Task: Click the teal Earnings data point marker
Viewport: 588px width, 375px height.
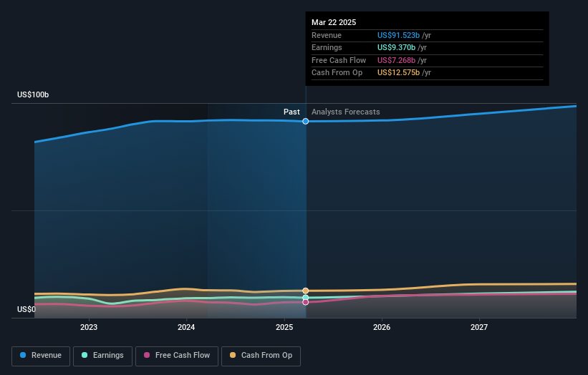Action: [306, 298]
